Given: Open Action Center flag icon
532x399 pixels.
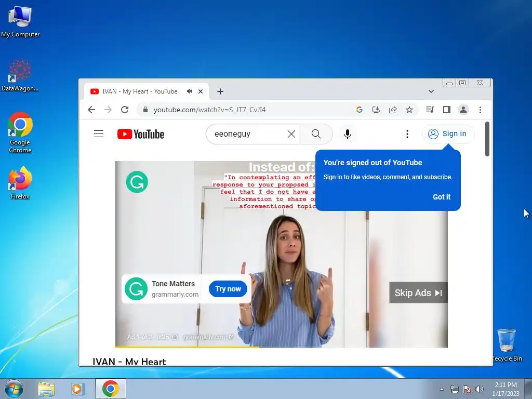Looking at the screenshot, I should [x=467, y=389].
